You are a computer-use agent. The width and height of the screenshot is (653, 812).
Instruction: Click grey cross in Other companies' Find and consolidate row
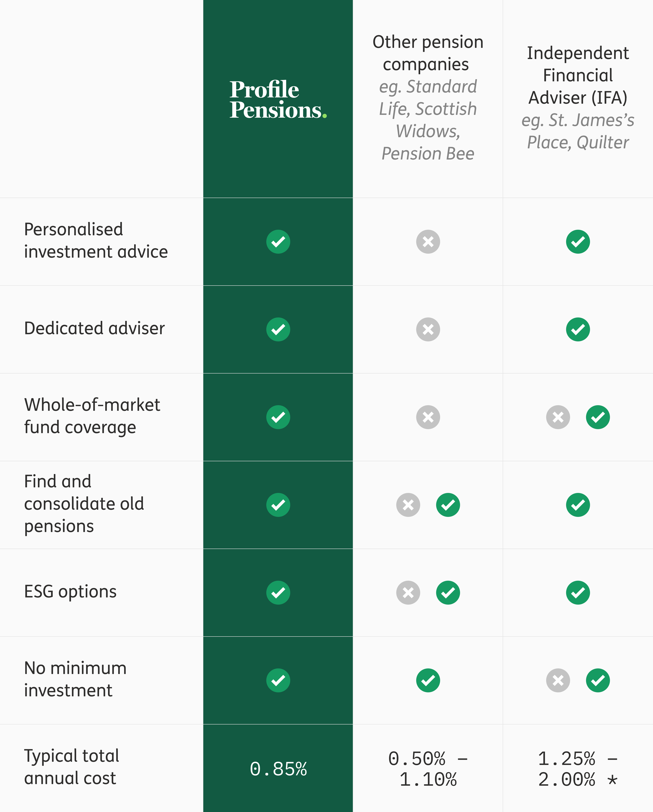[x=408, y=505]
